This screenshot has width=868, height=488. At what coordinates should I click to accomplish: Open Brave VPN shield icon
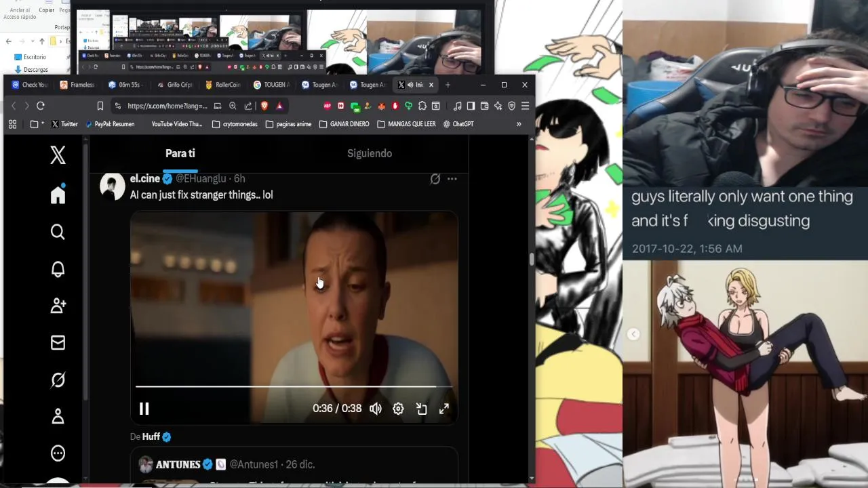[511, 106]
